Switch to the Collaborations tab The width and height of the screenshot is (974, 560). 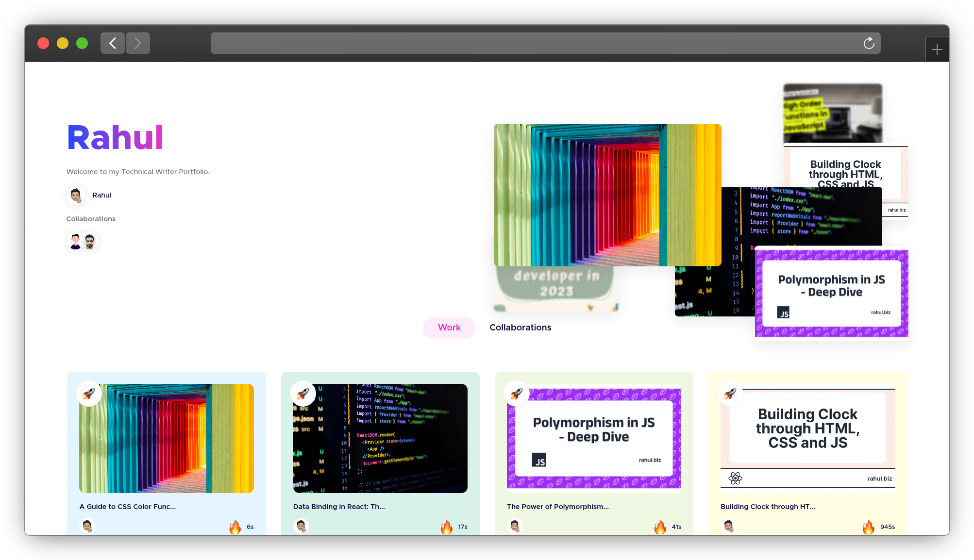click(520, 328)
